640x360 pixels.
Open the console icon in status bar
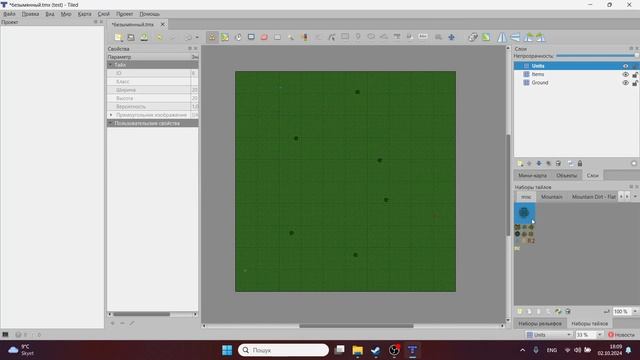tap(5, 335)
